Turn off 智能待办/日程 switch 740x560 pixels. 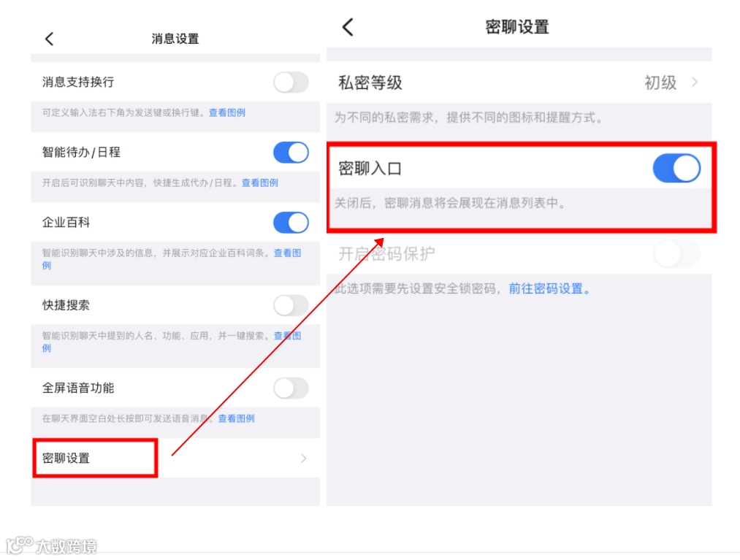tap(291, 153)
